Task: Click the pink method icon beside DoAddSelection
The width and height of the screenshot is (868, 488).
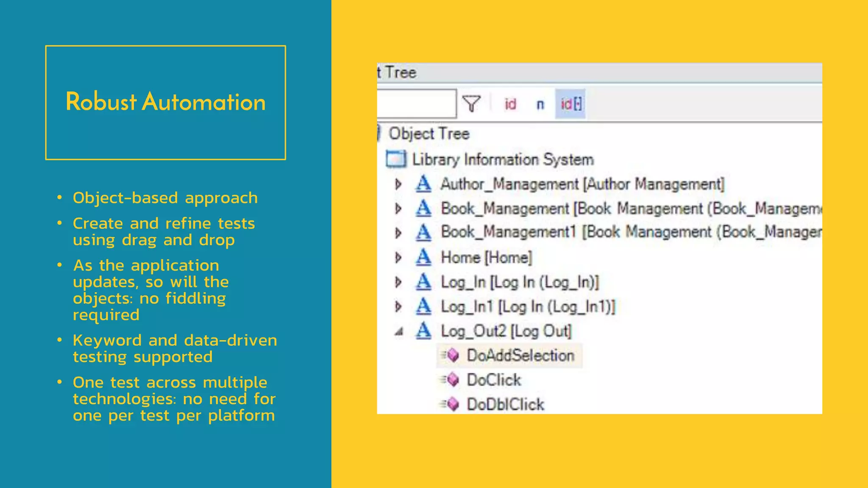Action: click(451, 355)
